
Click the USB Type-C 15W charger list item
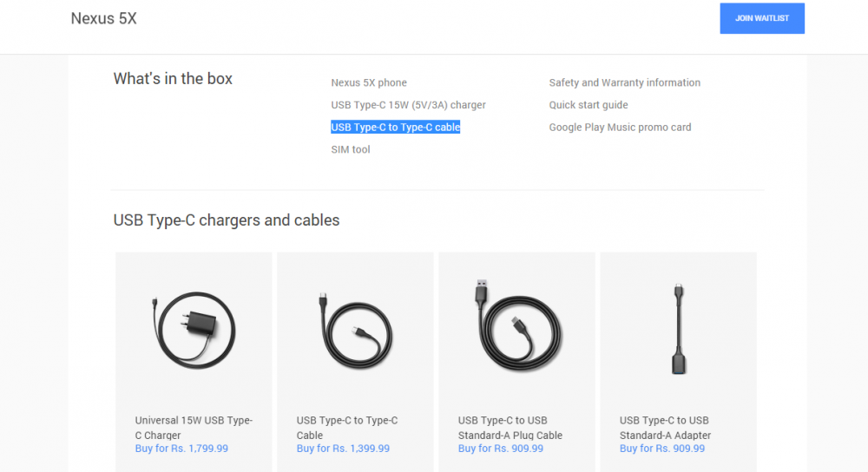(408, 105)
